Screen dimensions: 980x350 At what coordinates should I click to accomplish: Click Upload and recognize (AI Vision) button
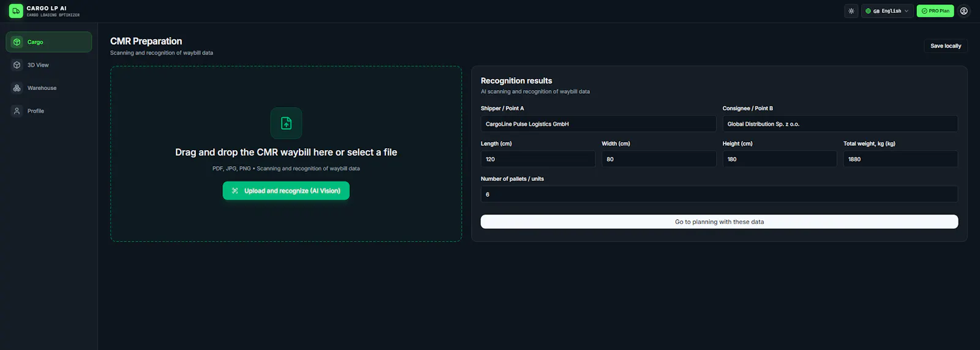coord(286,191)
